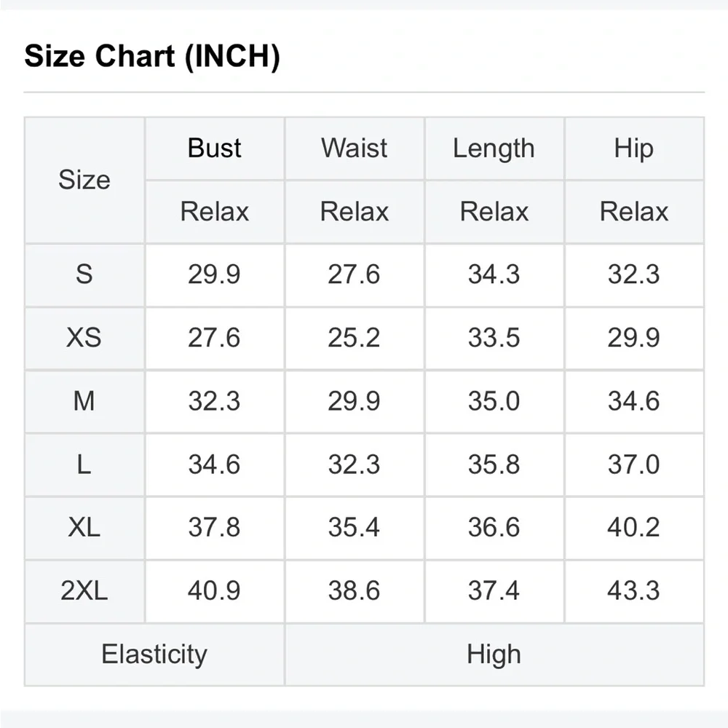Click the 34.3 length value for size S

[x=494, y=274]
